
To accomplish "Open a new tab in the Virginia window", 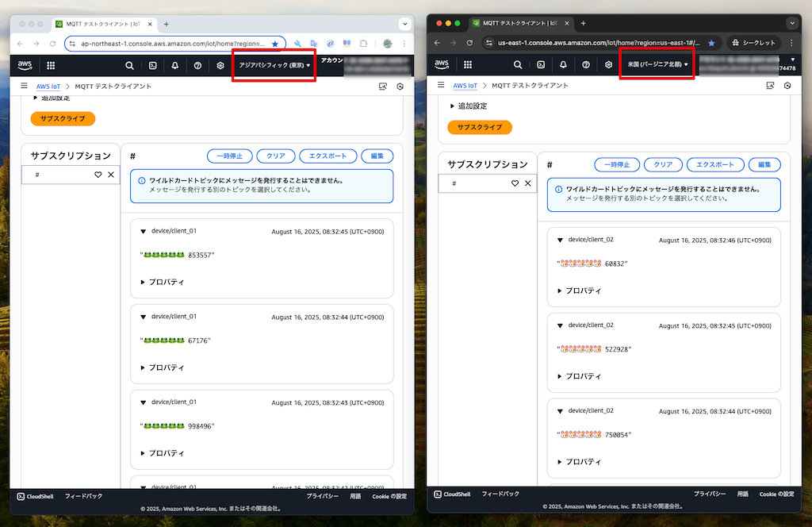I will 583,23.
